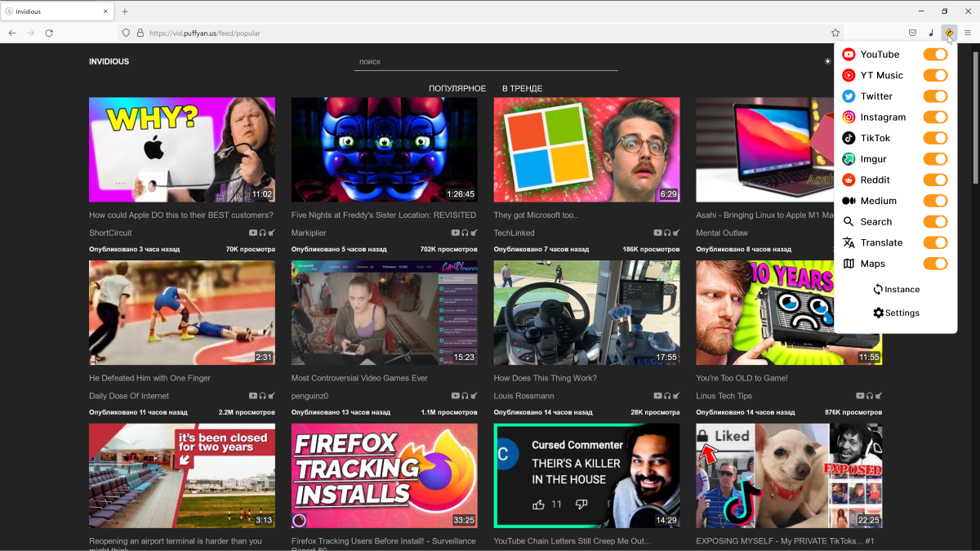Open the Cursed Commenter video thumbnail
The width and height of the screenshot is (980, 551).
coord(587,475)
